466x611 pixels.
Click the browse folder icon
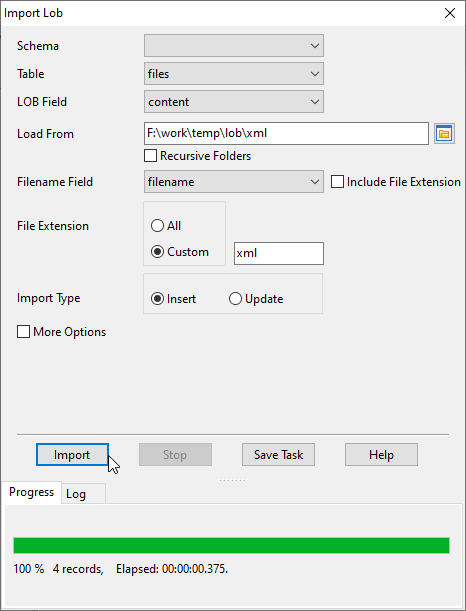(444, 134)
